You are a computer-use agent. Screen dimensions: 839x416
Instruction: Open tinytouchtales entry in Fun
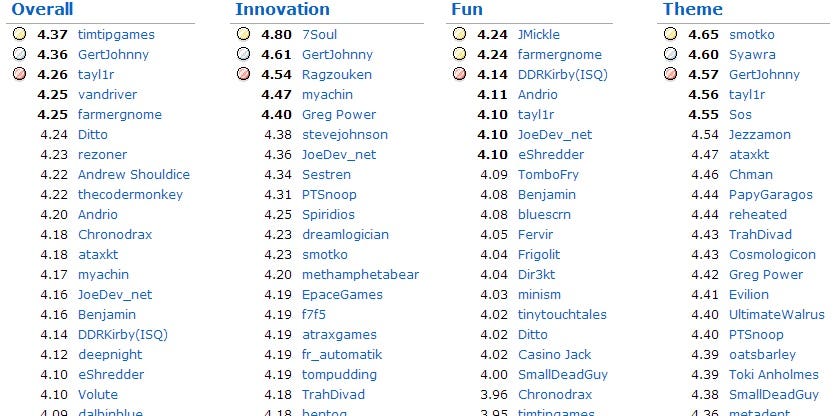(x=562, y=315)
